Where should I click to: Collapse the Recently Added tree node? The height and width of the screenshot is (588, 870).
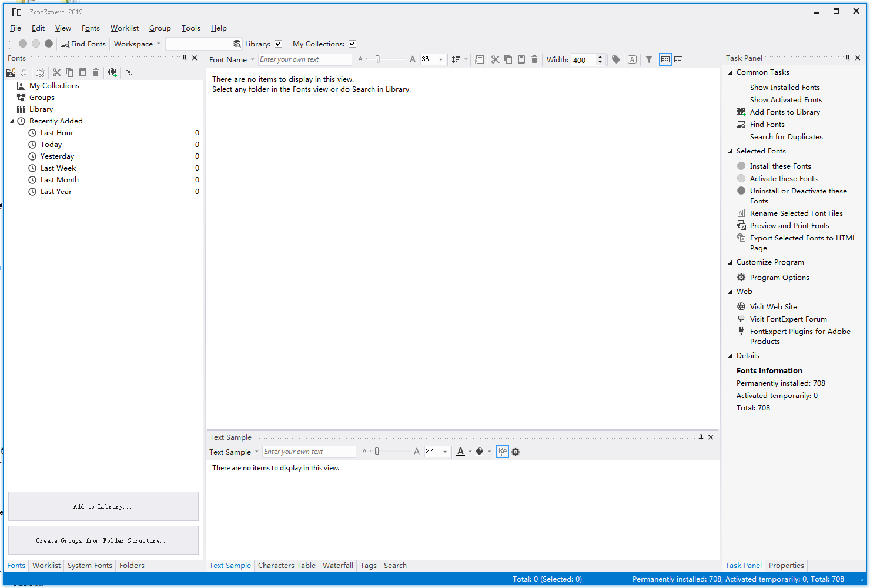(x=12, y=121)
